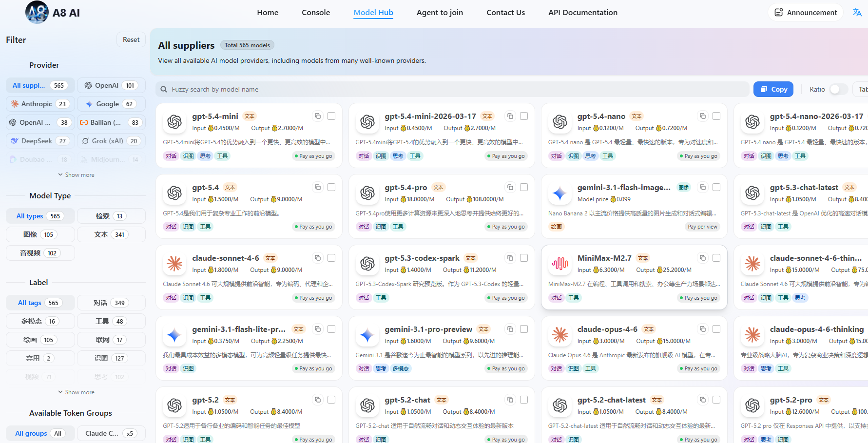
Task: Tick the claude-opus-4-6 card checkbox
Action: (x=716, y=329)
